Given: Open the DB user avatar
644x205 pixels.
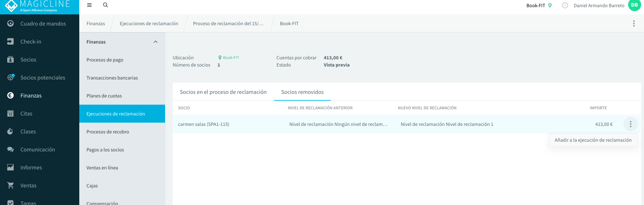Looking at the screenshot, I should tap(635, 5).
